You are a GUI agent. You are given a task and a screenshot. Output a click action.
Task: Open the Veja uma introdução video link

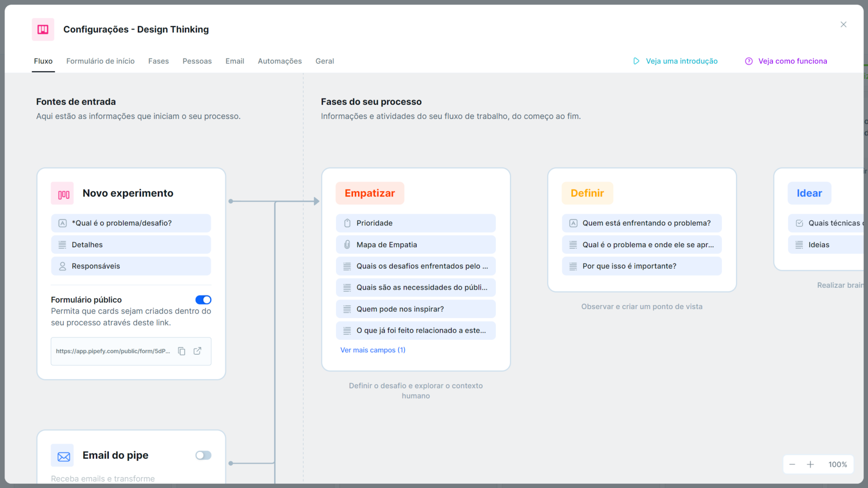click(682, 61)
